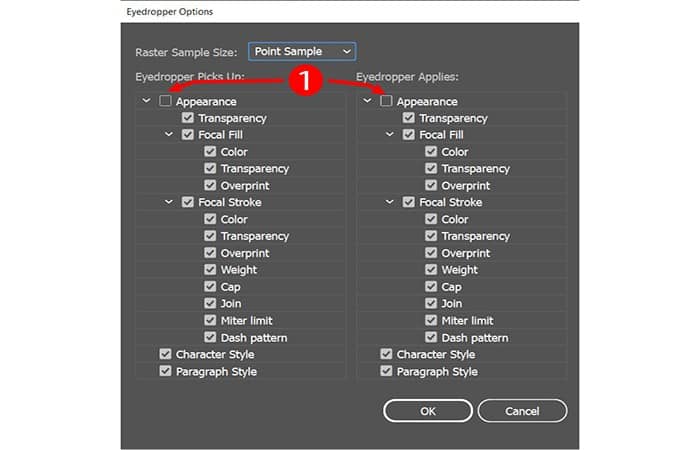Collapse Focal Fill in Picks Up column
Screen dimensions: 700x450
pyautogui.click(x=169, y=135)
